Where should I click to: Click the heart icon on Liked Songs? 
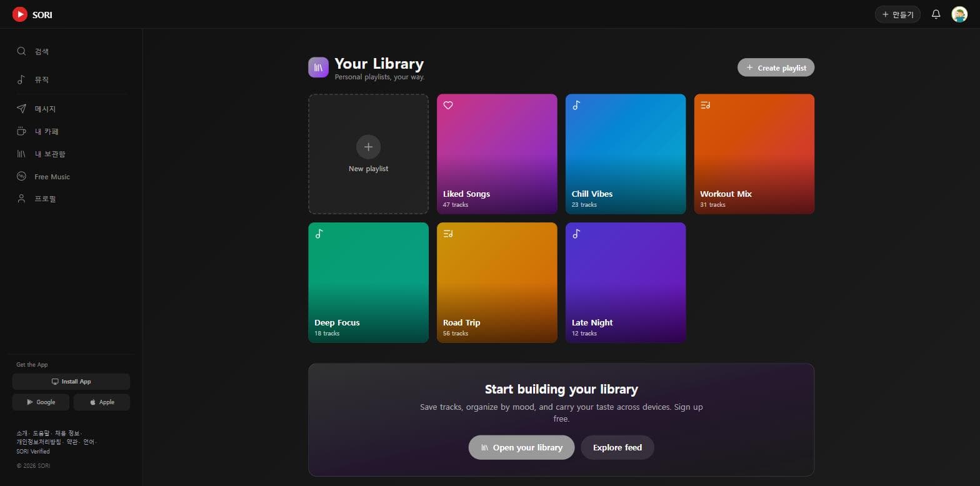(x=448, y=106)
